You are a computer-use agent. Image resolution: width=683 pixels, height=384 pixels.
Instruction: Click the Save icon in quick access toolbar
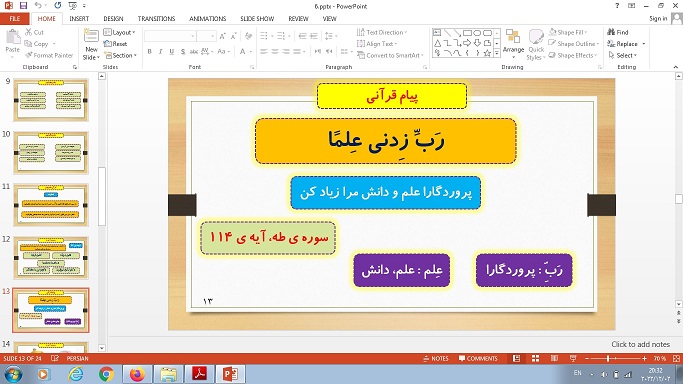tap(24, 6)
